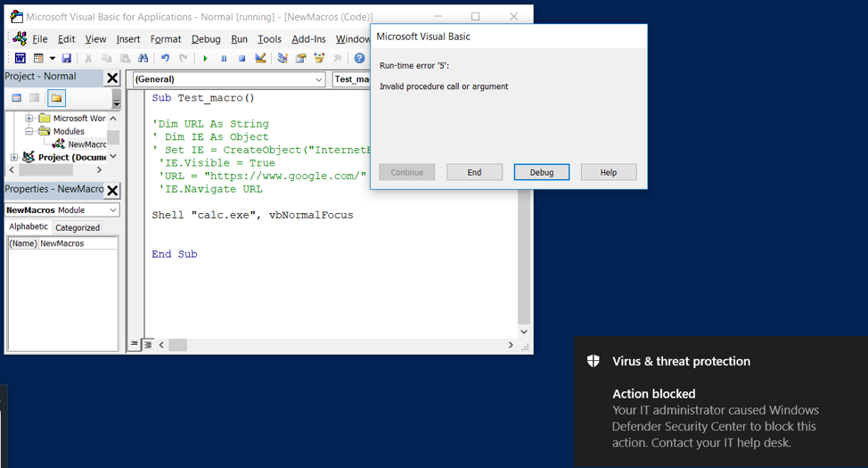Close the Project - Normal pane
The height and width of the screenshot is (468, 868).
pyautogui.click(x=112, y=78)
